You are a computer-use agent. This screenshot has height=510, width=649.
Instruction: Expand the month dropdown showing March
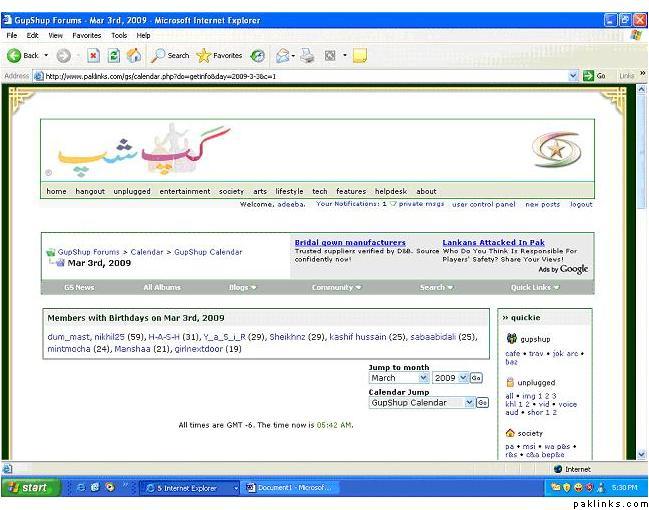point(424,378)
